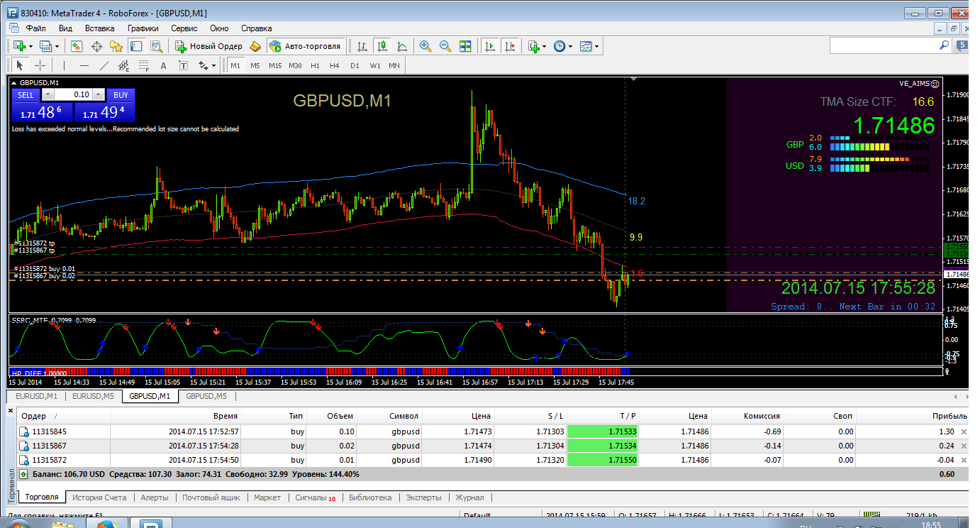The width and height of the screenshot is (980, 528).
Task: Open the New Chart toolbar icon
Action: 20,46
